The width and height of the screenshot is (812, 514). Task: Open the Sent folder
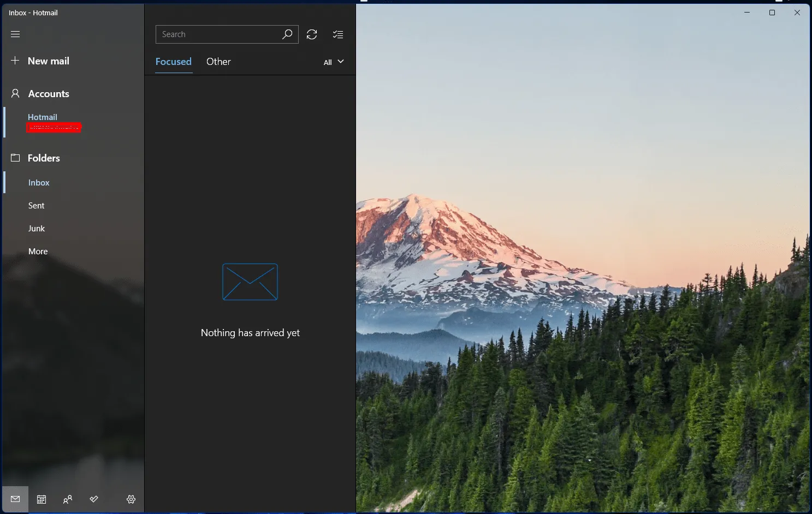[x=37, y=206]
